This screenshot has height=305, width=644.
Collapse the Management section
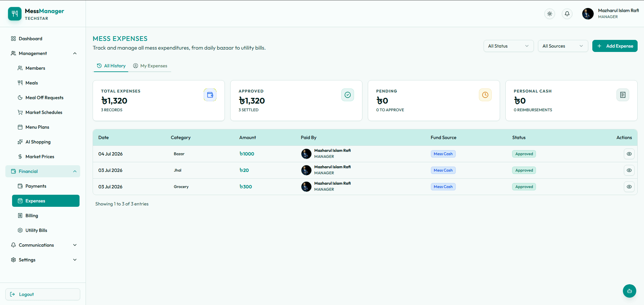43,53
